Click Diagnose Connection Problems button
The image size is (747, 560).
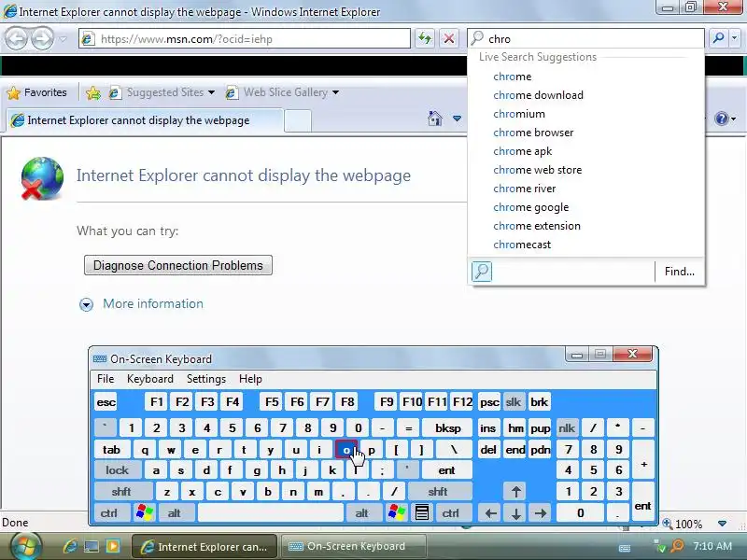coord(178,265)
